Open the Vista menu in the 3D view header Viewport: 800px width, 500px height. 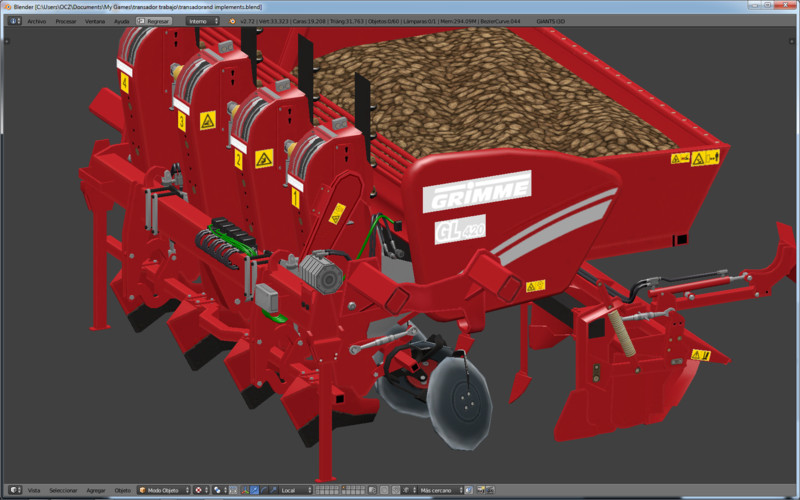click(x=34, y=490)
